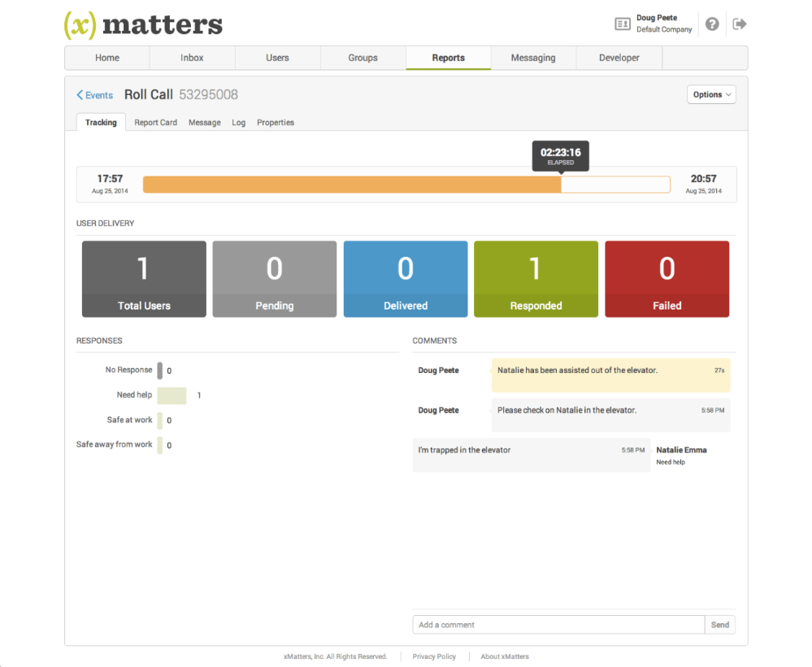Screen dimensions: 812x667
Task: Click the log out arrow icon
Action: click(x=740, y=24)
